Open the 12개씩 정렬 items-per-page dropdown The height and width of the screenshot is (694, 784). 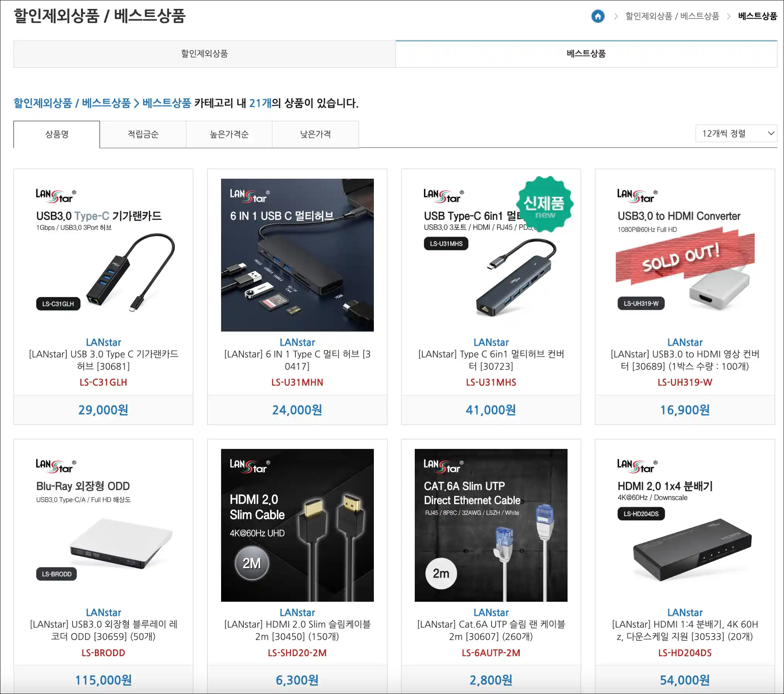point(736,134)
